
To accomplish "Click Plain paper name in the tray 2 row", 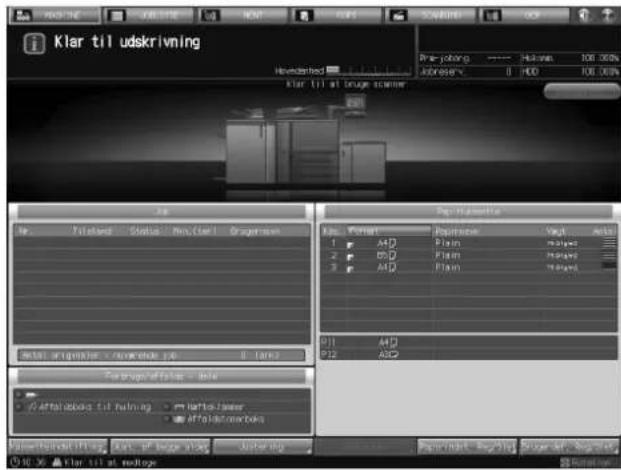I will (448, 255).
